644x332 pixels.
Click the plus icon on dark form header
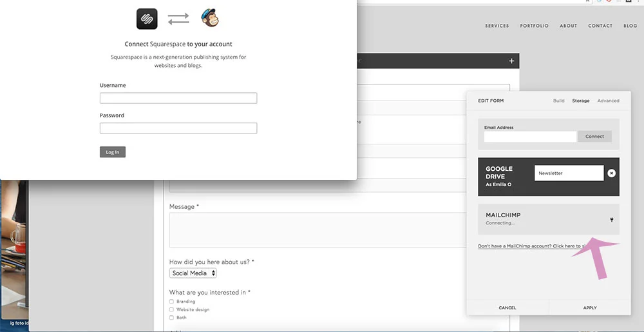pos(511,61)
